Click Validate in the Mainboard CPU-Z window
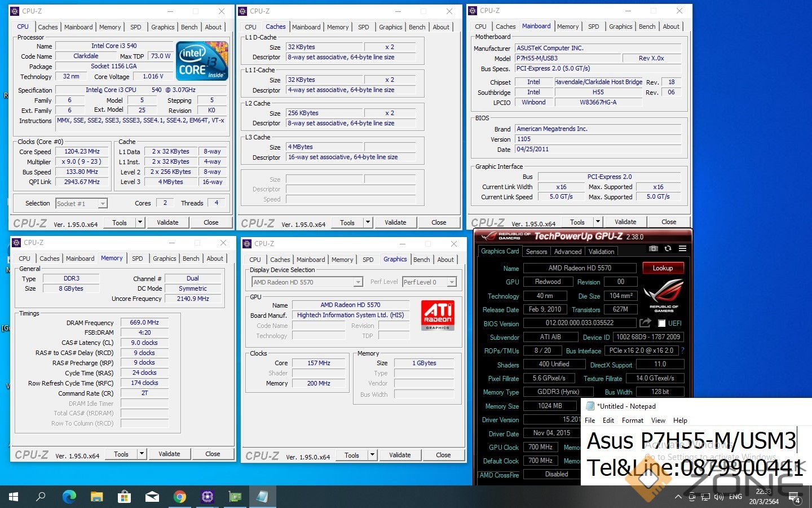Image resolution: width=812 pixels, height=508 pixels. click(625, 222)
